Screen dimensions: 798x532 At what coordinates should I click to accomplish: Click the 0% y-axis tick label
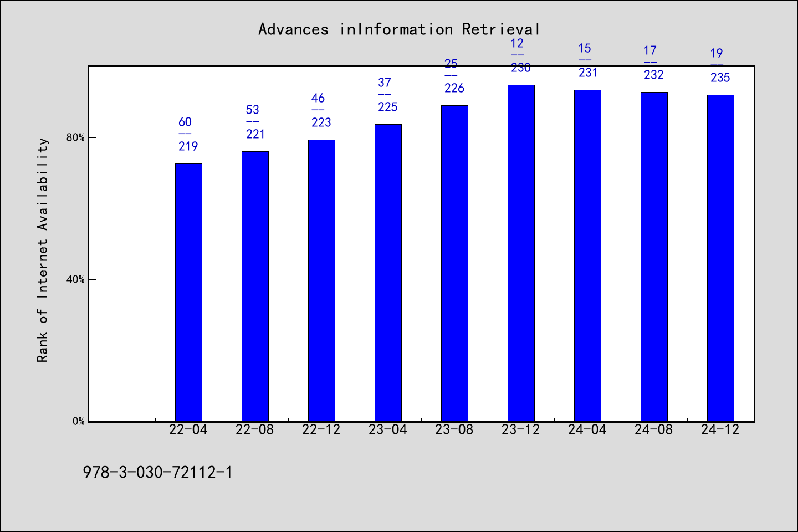pos(79,422)
